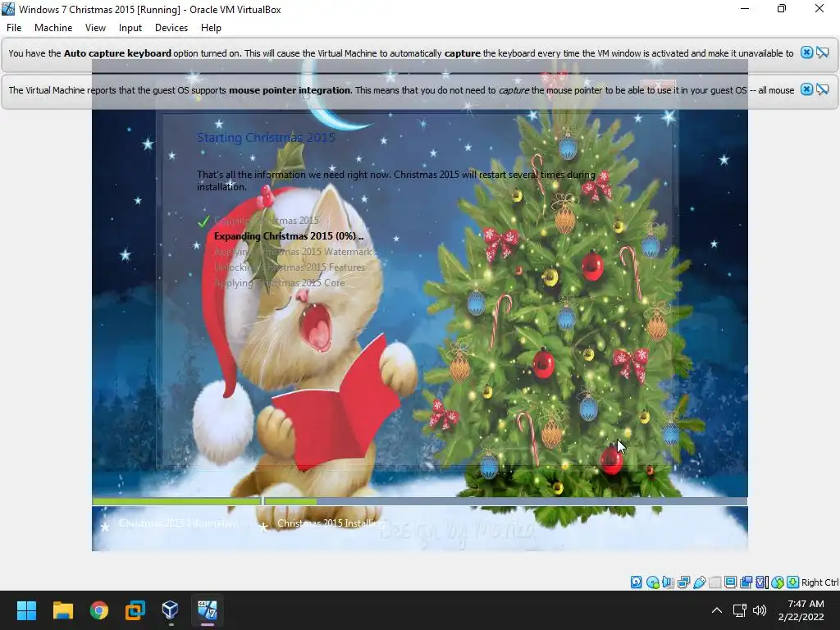Viewport: 840px width, 630px height.
Task: Click the VirtualBox window title bar icon
Action: [8, 9]
